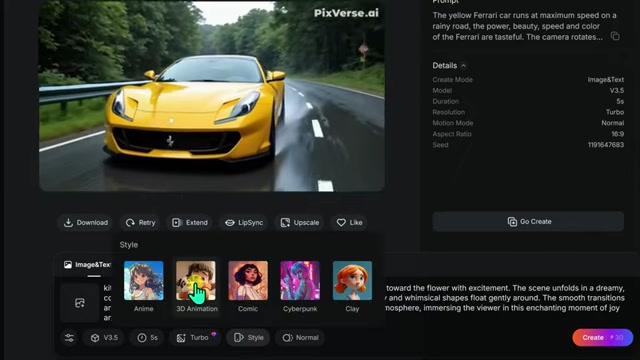640x360 pixels.
Task: Collapse the Details section chevron
Action: click(464, 66)
